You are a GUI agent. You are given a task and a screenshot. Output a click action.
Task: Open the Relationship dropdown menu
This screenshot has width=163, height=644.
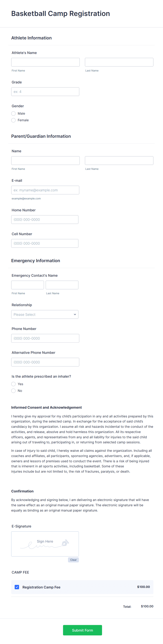tap(45, 314)
